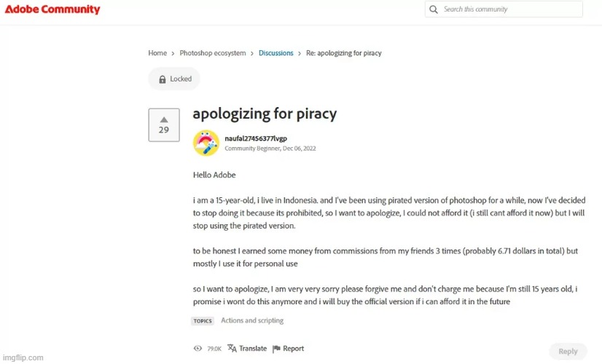Navigate to Discussions breadcrumb link
This screenshot has height=364, width=602.
click(x=276, y=53)
